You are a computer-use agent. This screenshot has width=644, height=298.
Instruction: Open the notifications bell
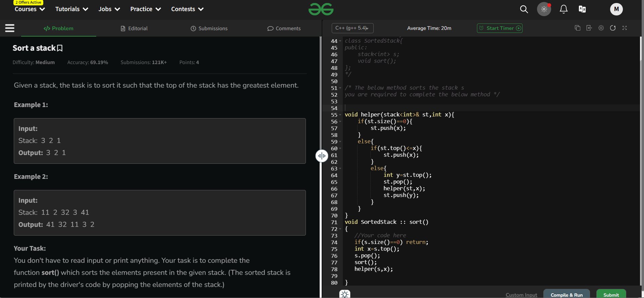tap(563, 9)
